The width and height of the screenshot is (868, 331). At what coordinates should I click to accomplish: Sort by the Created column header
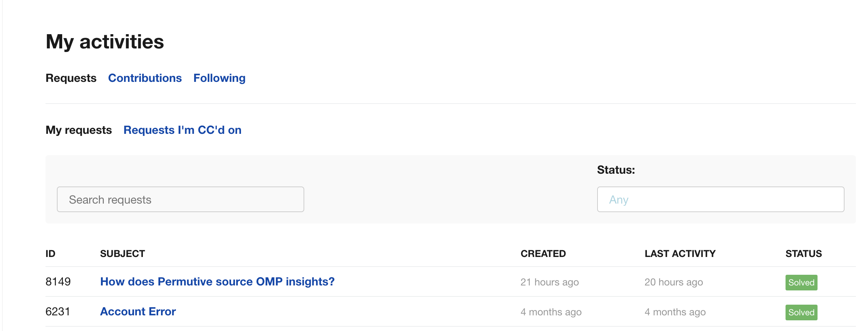(x=543, y=254)
